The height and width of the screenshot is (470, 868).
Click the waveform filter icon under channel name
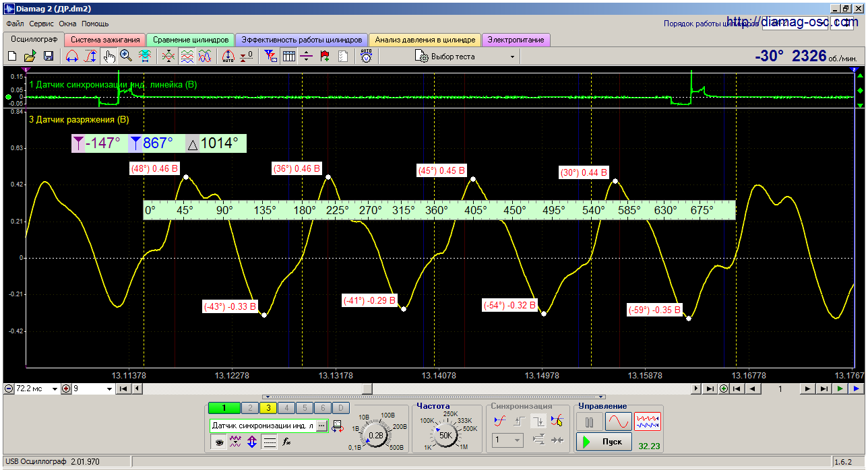pos(235,442)
